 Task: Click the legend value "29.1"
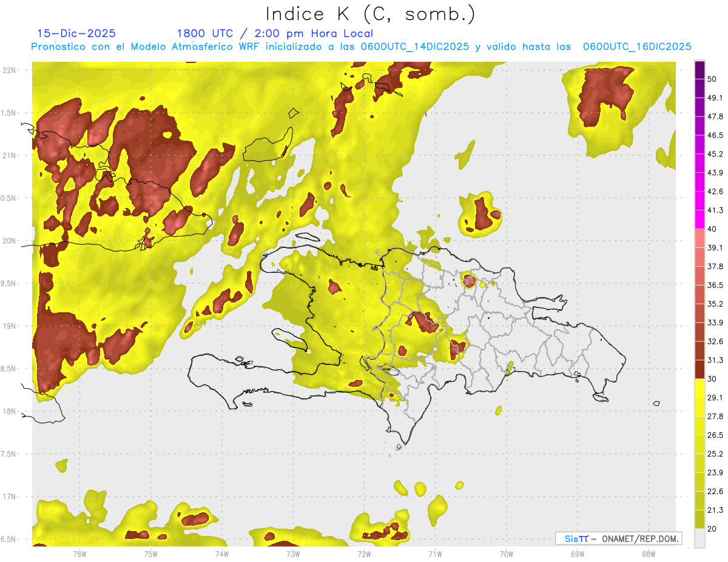[x=715, y=398]
